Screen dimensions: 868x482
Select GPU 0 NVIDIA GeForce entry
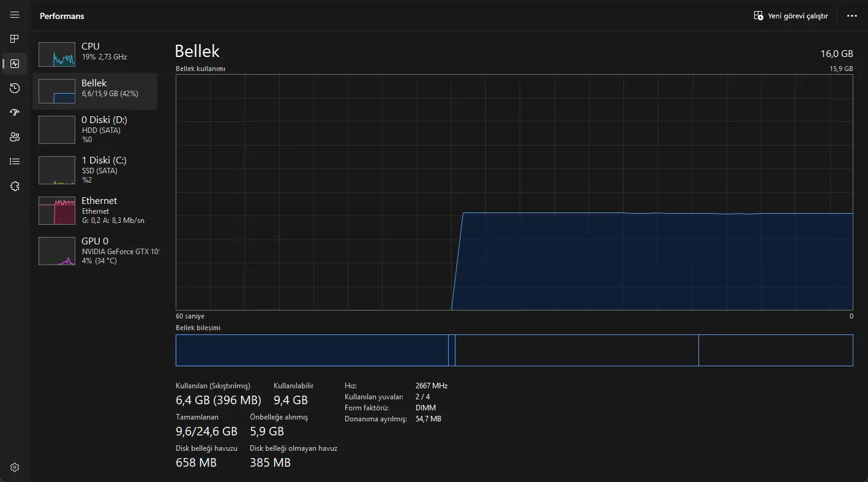click(95, 250)
